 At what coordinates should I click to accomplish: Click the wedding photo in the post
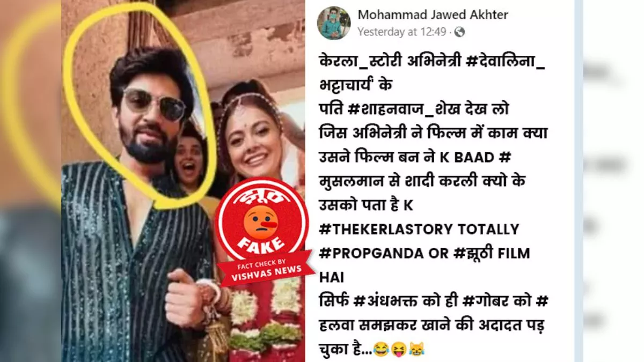[x=183, y=181]
